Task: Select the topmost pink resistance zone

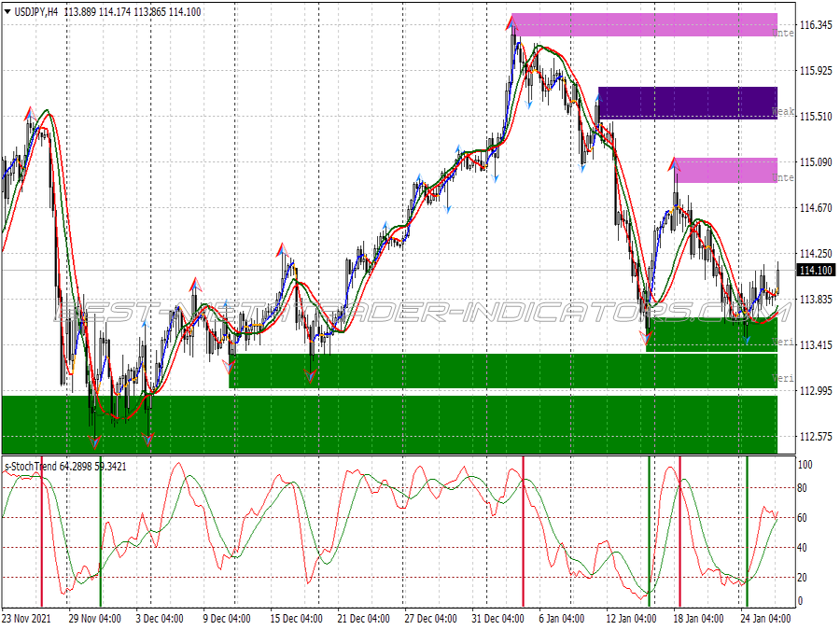Action: click(644, 24)
